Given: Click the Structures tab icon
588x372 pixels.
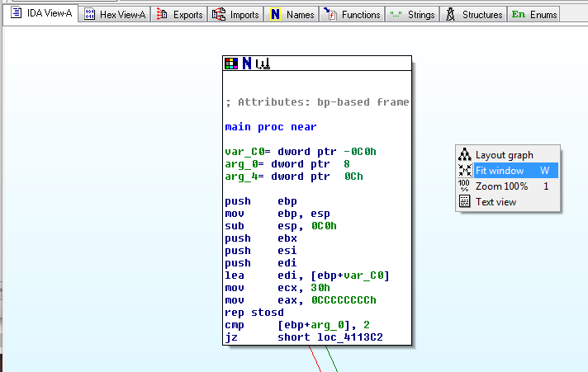Looking at the screenshot, I should tap(450, 14).
